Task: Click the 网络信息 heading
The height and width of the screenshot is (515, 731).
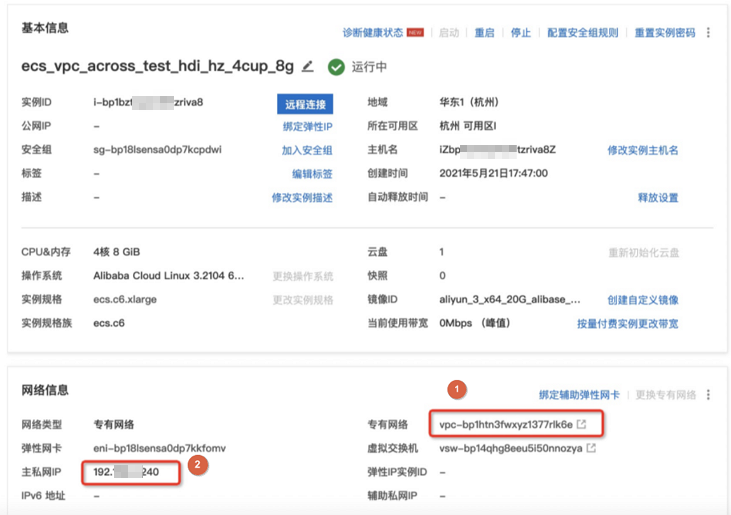Action: (x=45, y=390)
